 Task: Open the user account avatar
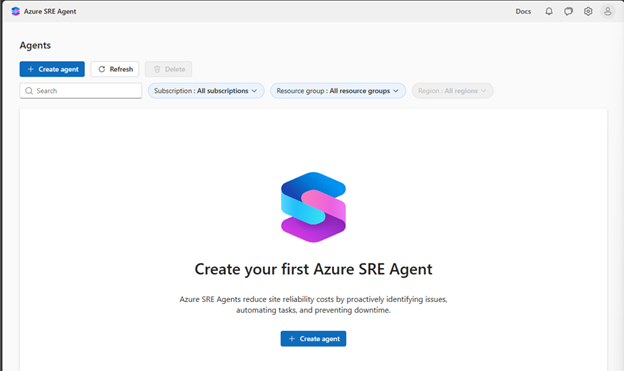coord(607,11)
